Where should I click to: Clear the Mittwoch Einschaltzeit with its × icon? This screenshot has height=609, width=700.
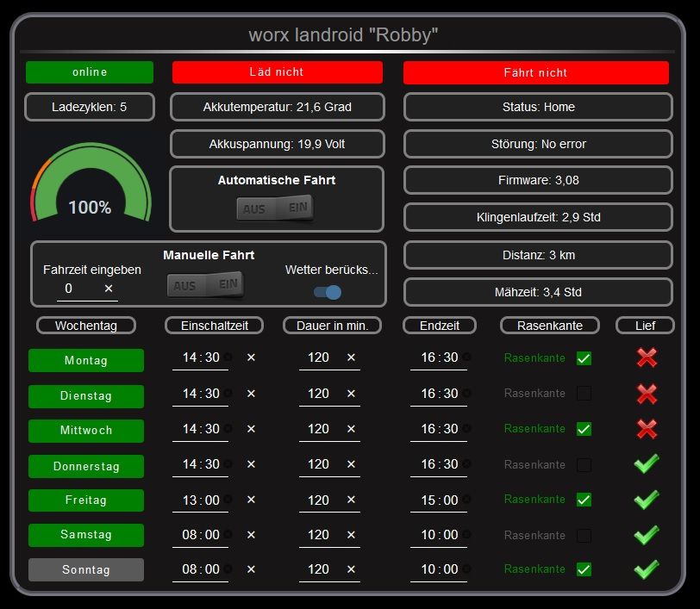(x=251, y=429)
